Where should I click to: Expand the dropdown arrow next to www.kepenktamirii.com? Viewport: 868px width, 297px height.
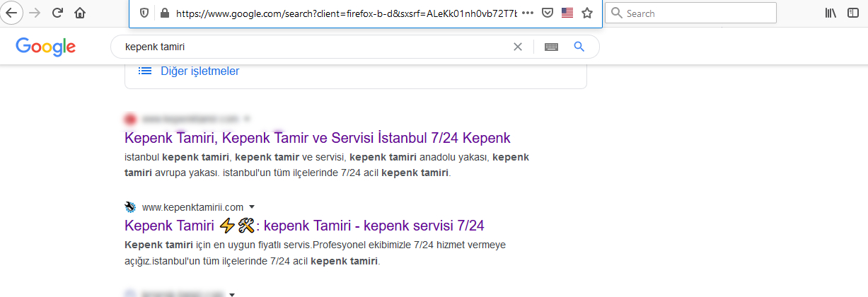(251, 207)
